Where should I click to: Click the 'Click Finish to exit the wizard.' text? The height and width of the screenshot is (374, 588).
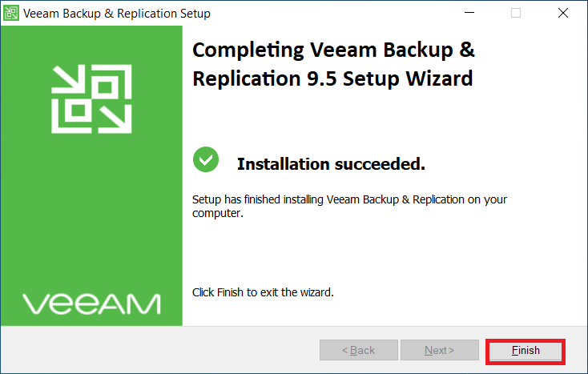point(263,292)
